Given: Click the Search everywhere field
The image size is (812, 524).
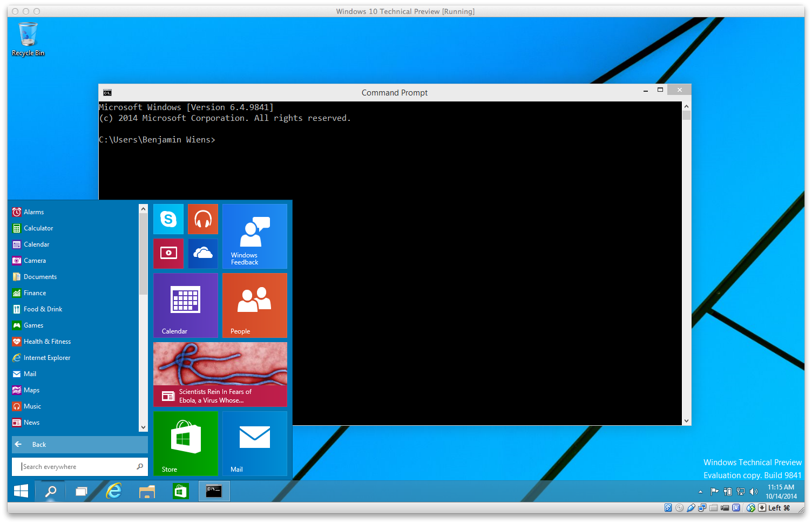Looking at the screenshot, I should [76, 467].
